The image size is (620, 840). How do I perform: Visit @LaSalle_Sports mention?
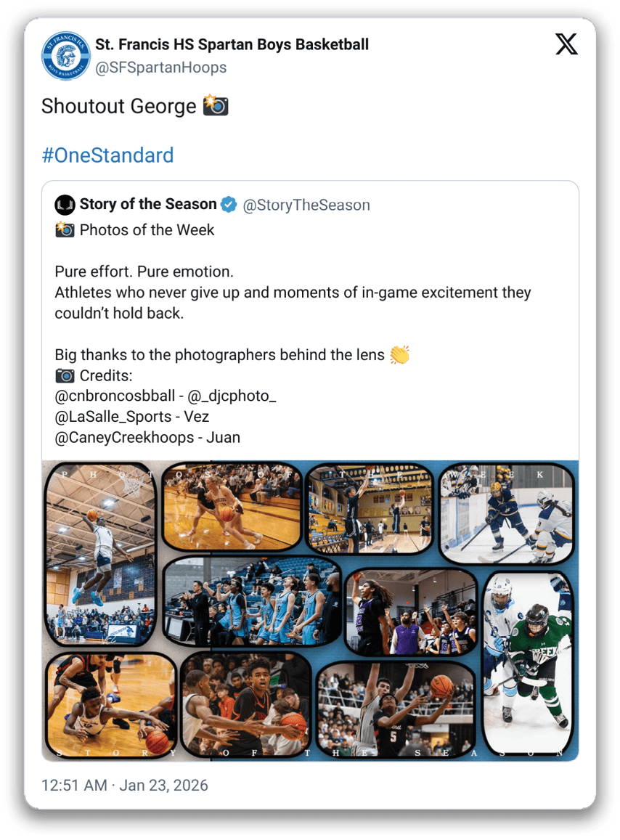(113, 417)
